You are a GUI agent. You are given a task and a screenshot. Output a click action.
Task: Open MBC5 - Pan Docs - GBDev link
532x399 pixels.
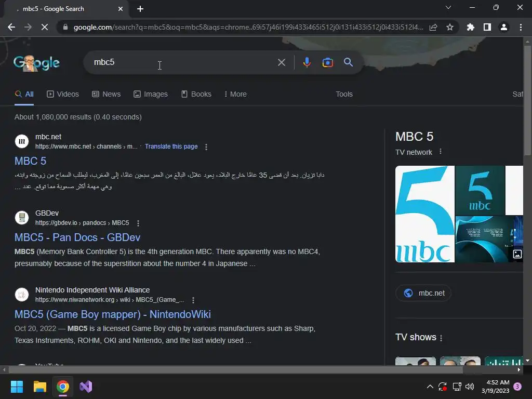point(77,237)
